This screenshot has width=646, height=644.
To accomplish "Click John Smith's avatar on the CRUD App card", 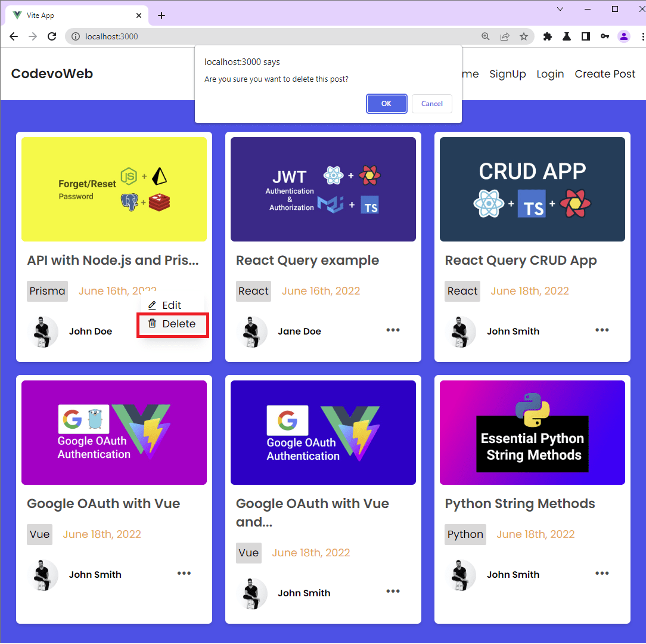I will coord(460,330).
